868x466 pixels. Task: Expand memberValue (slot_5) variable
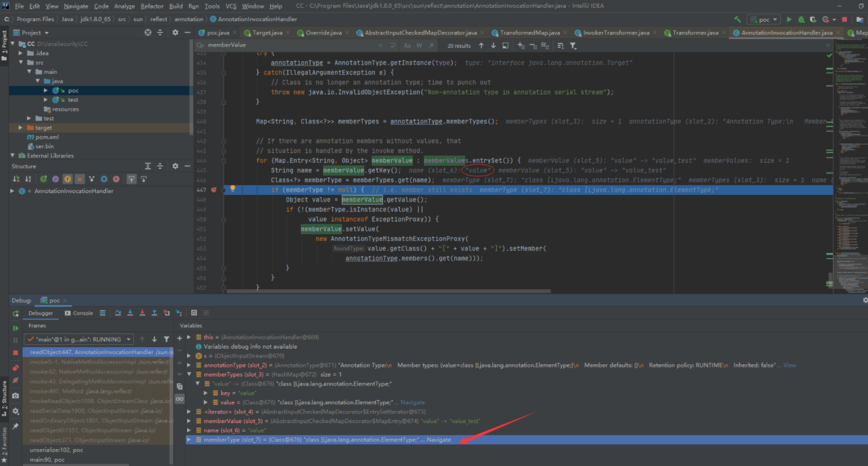[189, 421]
